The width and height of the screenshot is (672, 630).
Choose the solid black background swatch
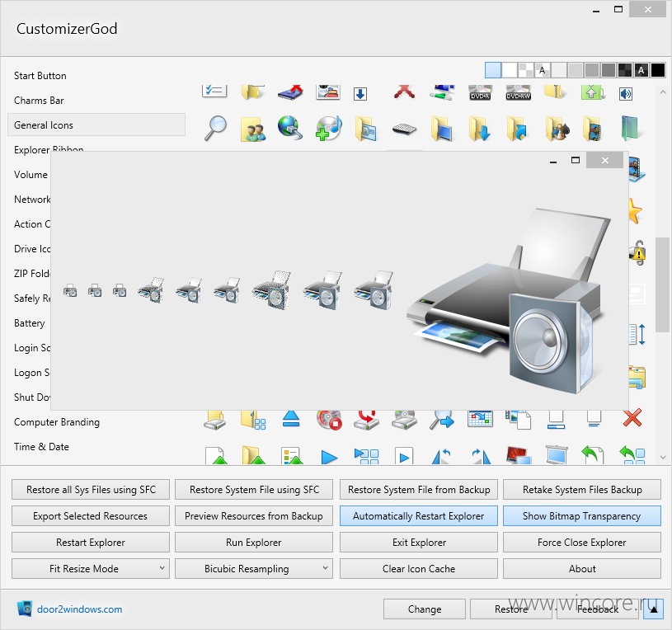[657, 70]
